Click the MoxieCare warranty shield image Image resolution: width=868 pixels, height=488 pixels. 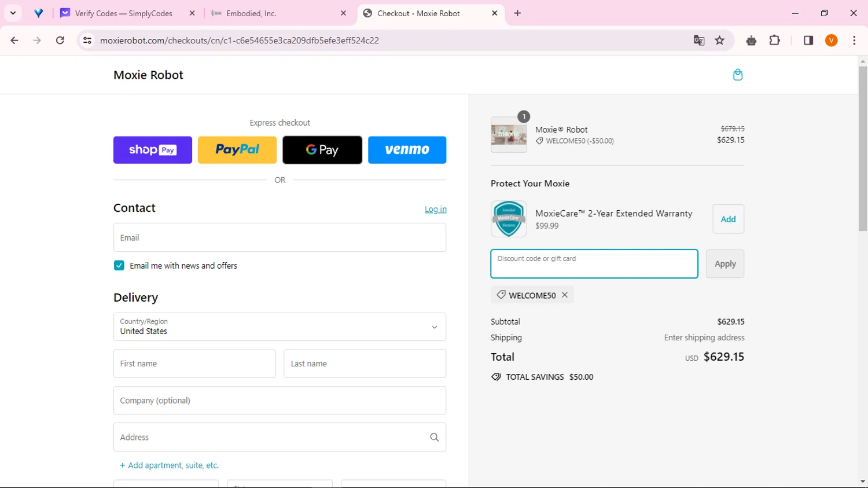click(509, 219)
